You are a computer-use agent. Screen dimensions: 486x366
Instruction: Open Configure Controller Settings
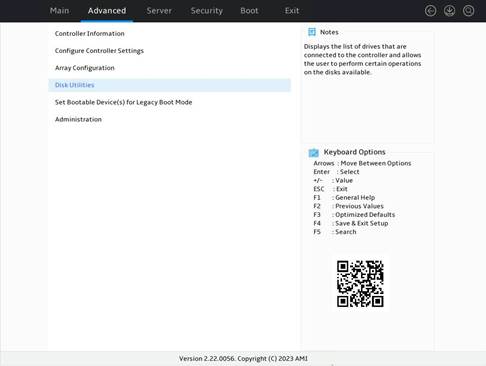point(170,51)
